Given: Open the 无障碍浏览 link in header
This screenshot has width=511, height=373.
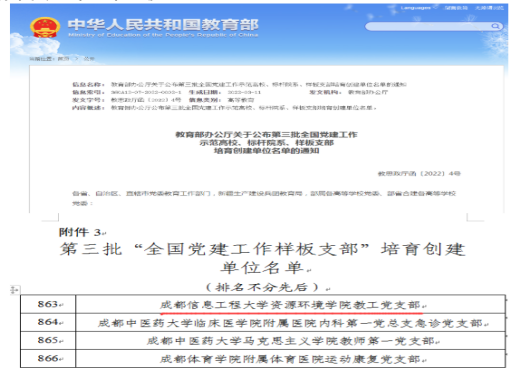Looking at the screenshot, I should pos(489,7).
